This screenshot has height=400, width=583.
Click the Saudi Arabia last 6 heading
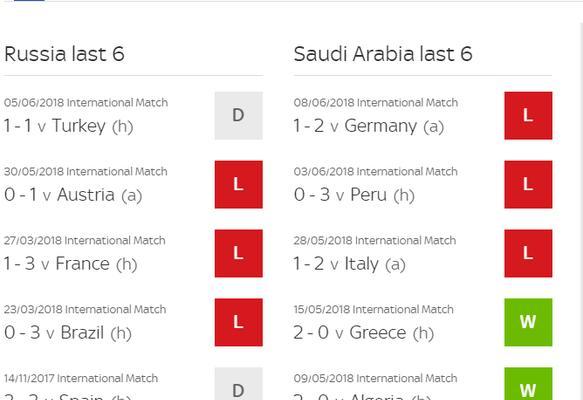pos(383,54)
